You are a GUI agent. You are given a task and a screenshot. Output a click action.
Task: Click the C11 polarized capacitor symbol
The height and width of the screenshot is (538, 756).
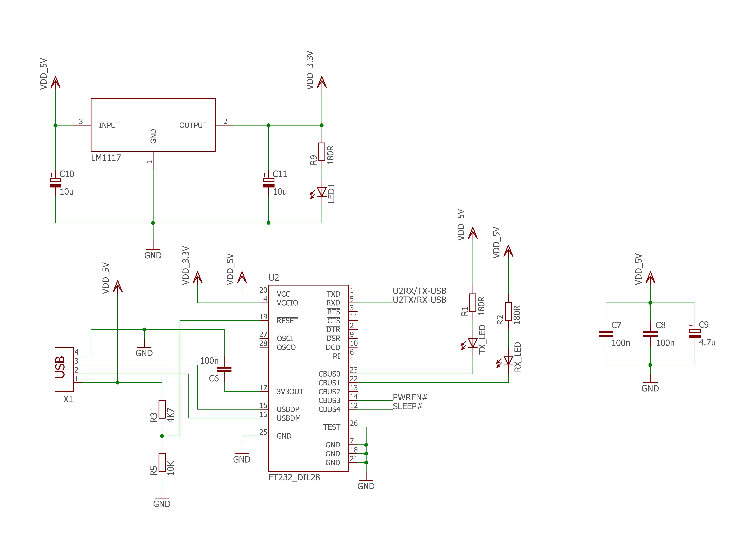268,183
